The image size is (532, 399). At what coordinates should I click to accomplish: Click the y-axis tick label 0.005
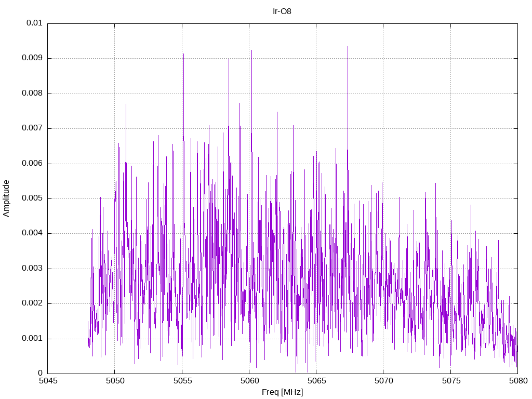32,198
